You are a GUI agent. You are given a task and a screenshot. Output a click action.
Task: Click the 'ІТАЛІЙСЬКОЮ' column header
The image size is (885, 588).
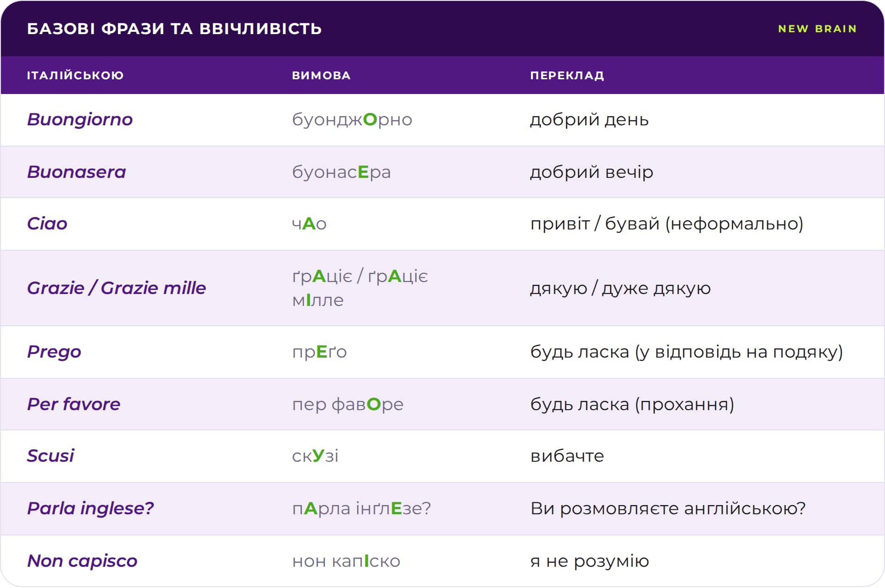point(75,75)
